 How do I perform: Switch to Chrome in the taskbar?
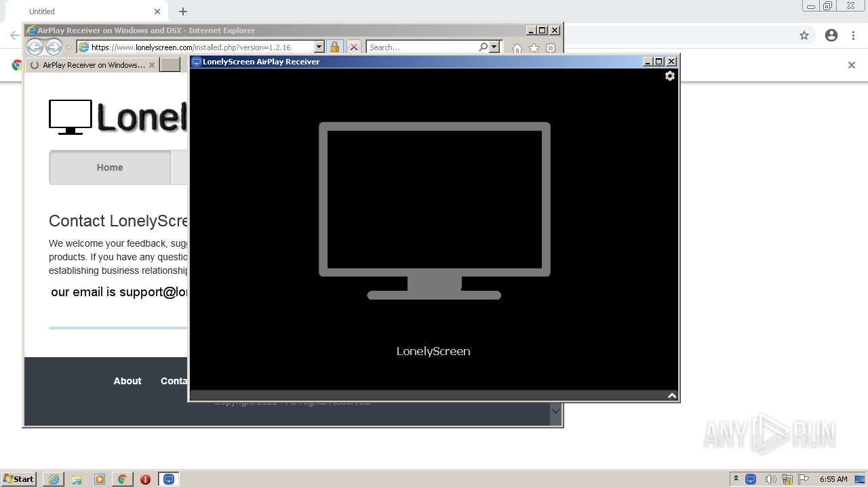click(x=122, y=479)
